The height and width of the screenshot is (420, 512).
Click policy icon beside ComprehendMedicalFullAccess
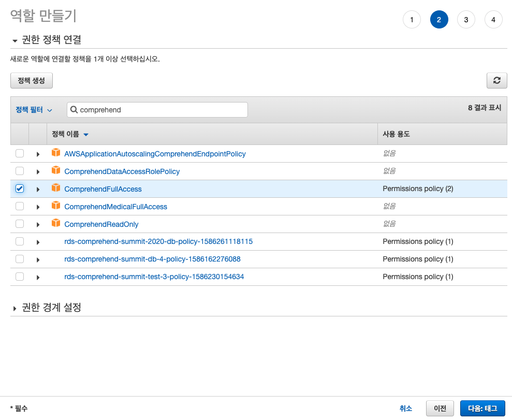tap(56, 206)
